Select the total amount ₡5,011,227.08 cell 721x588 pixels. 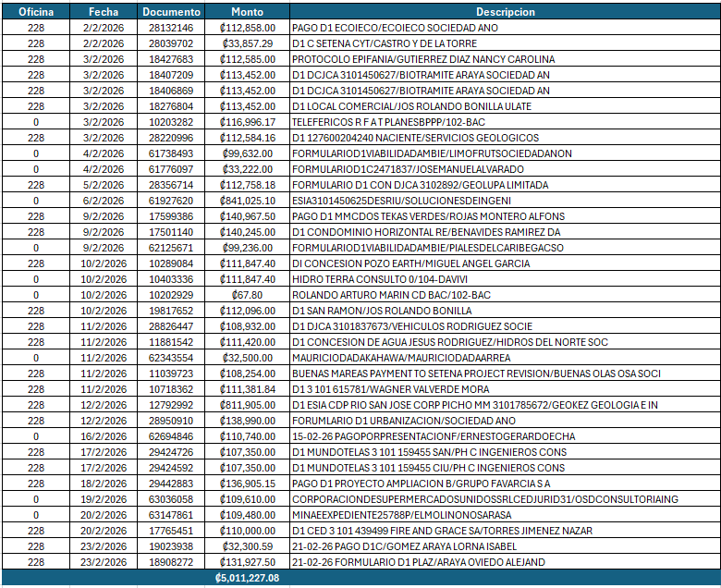point(246,578)
